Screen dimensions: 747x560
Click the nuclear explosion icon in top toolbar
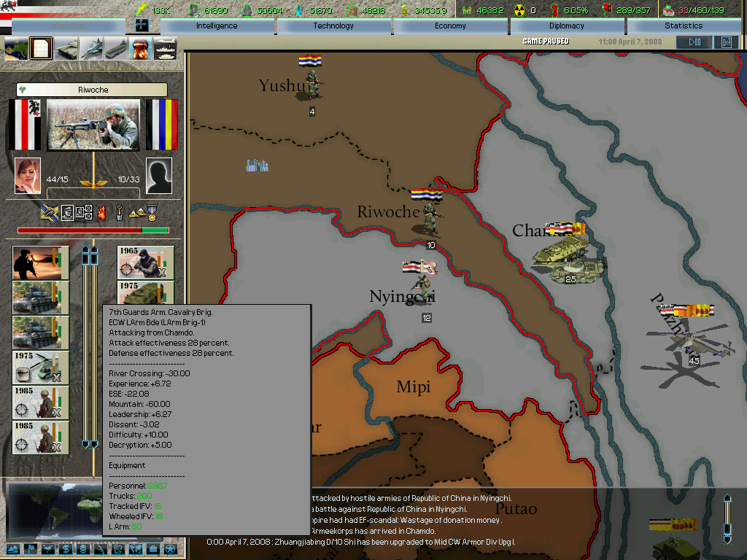(x=140, y=49)
